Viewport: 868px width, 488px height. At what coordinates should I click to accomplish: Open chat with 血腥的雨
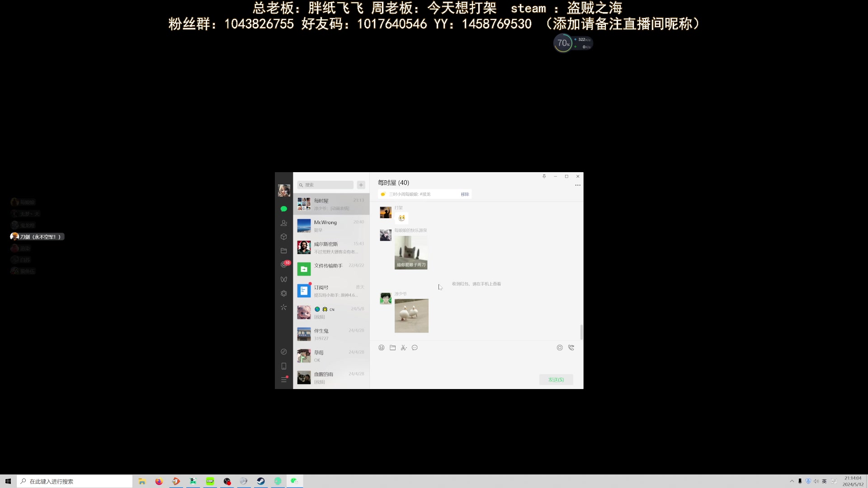pos(331,377)
